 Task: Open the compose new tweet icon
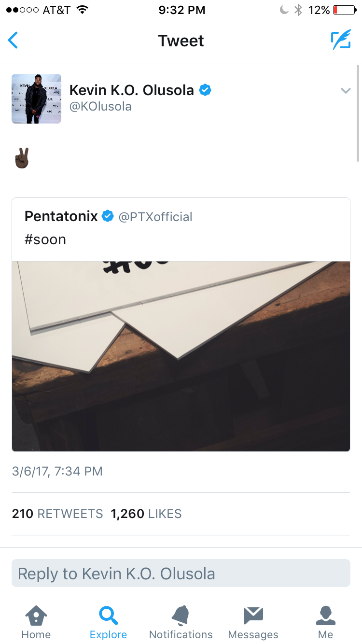(341, 41)
